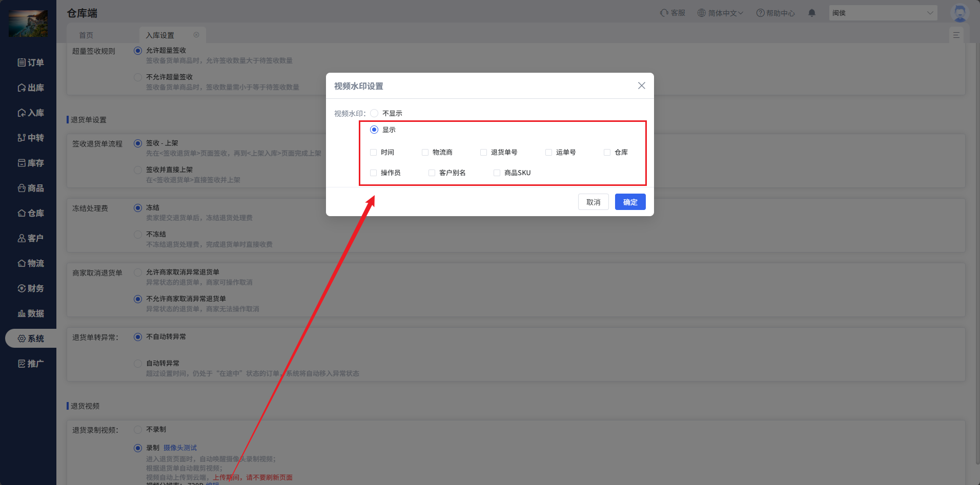Select 自动转异常 radio option

[138, 364]
